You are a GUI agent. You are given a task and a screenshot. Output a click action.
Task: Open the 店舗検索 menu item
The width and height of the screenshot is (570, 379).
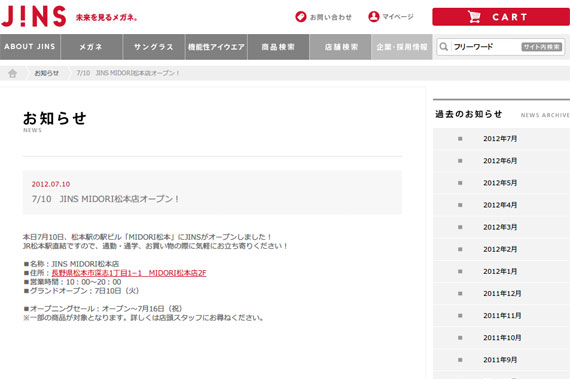(340, 47)
